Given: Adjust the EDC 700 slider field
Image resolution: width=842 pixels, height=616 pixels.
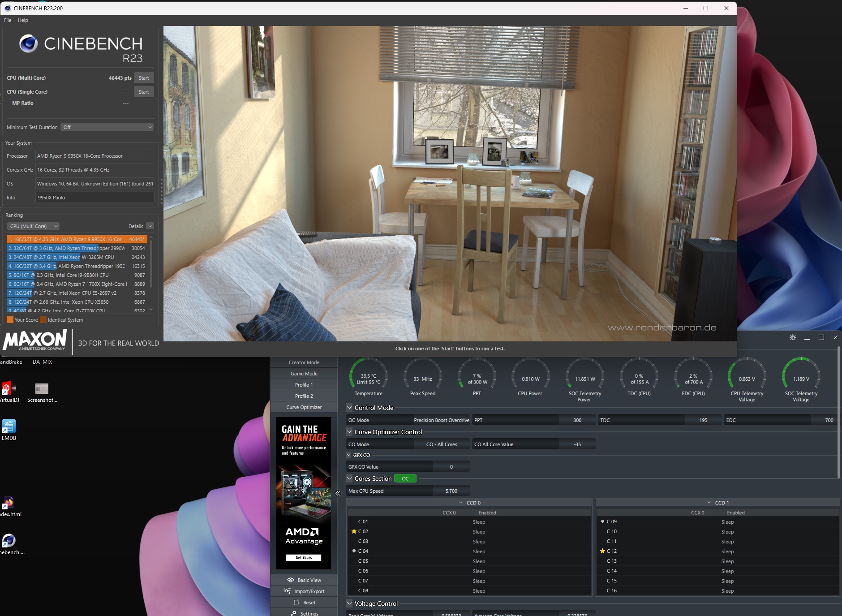Looking at the screenshot, I should click(781, 420).
